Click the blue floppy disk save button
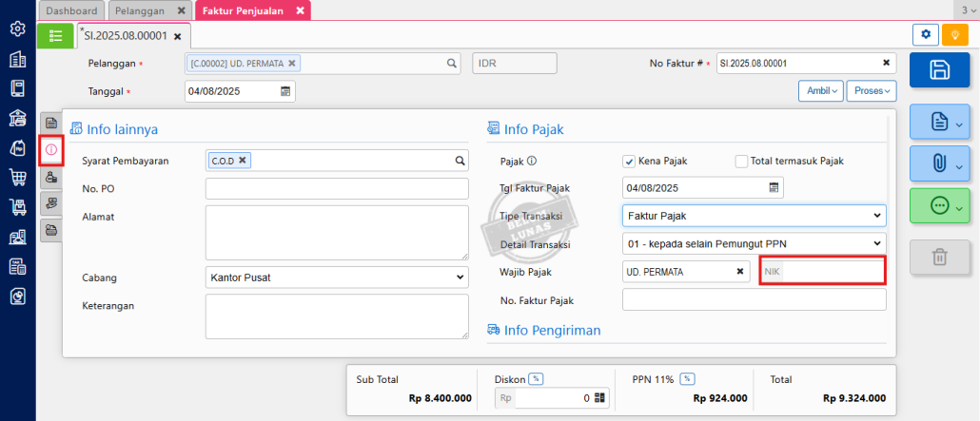 point(939,69)
